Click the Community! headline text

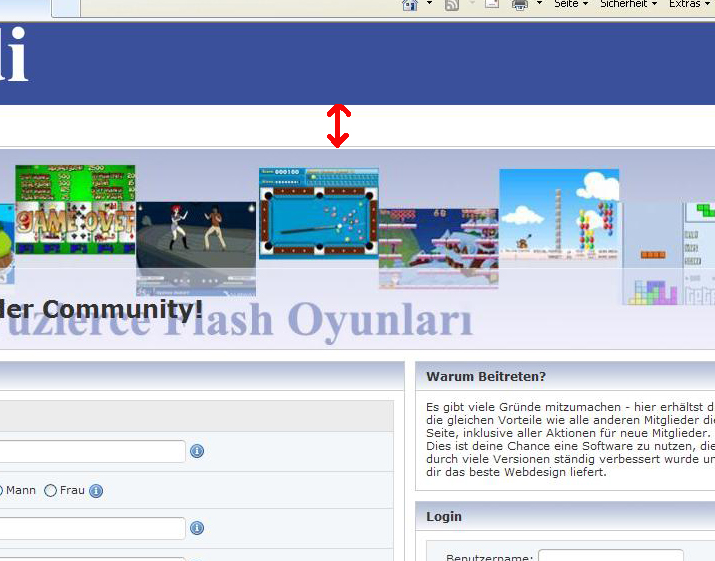point(122,310)
